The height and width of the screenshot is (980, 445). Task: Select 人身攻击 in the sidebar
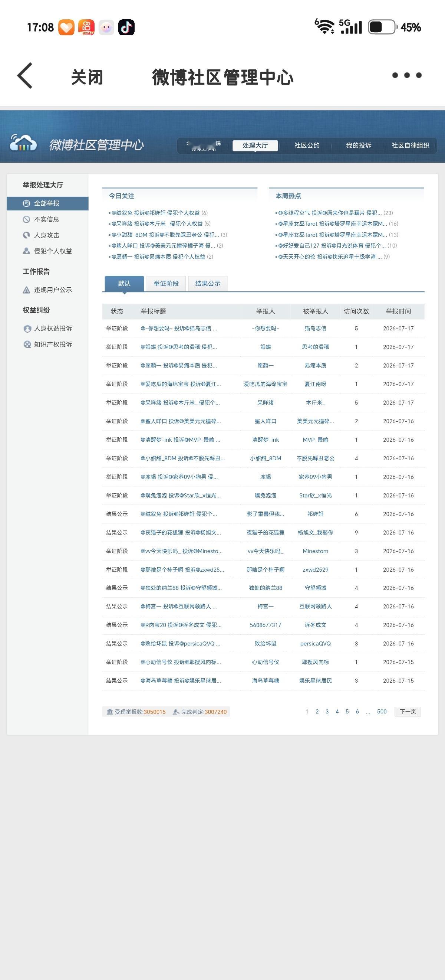46,235
